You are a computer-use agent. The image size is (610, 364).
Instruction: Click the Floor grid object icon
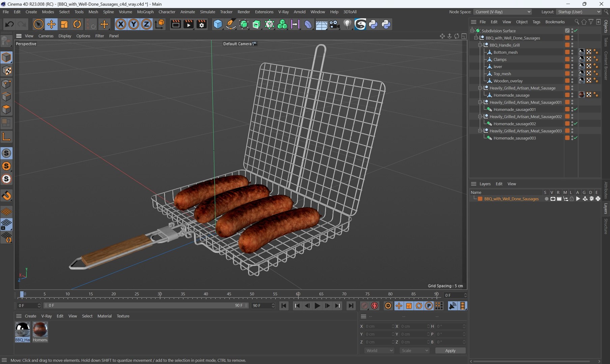click(x=321, y=24)
